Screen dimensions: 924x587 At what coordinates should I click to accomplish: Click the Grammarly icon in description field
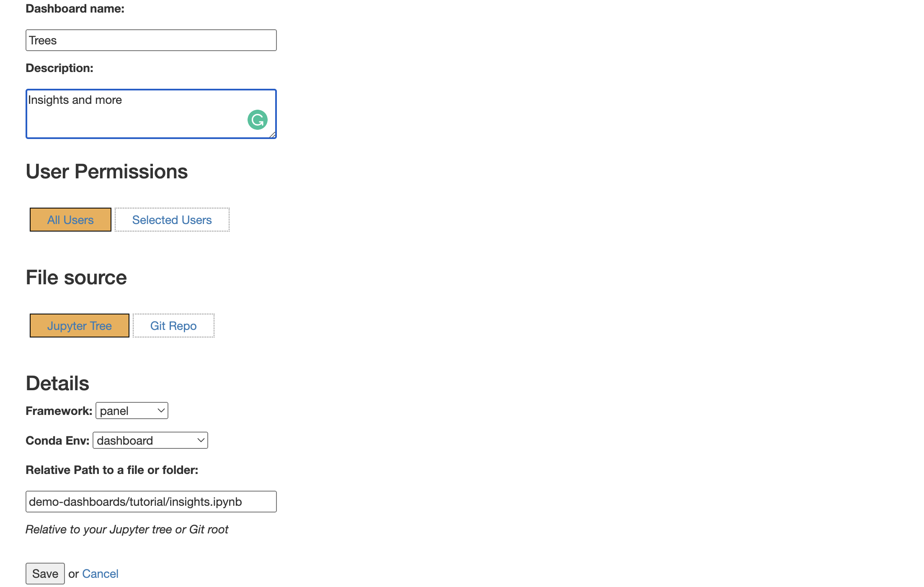[257, 121]
